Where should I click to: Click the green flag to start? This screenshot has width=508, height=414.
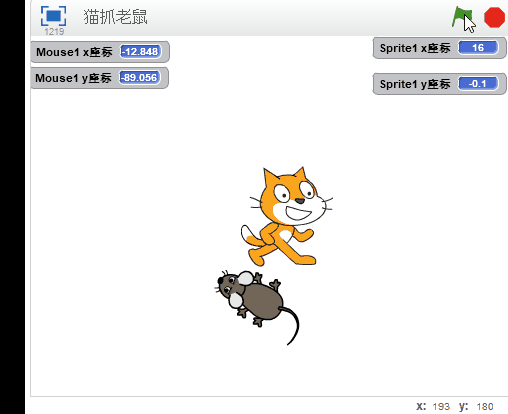pyautogui.click(x=461, y=17)
